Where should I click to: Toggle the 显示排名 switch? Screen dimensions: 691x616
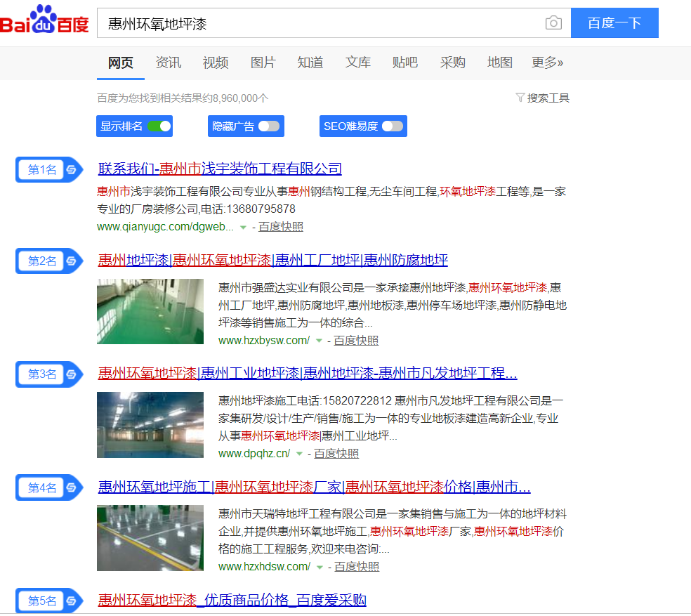tap(159, 126)
